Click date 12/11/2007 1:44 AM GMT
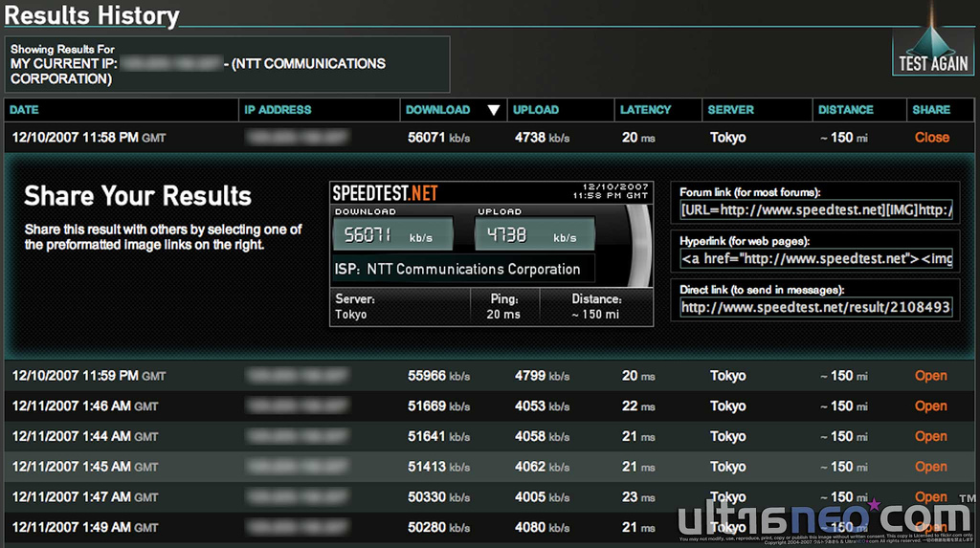 coord(85,436)
